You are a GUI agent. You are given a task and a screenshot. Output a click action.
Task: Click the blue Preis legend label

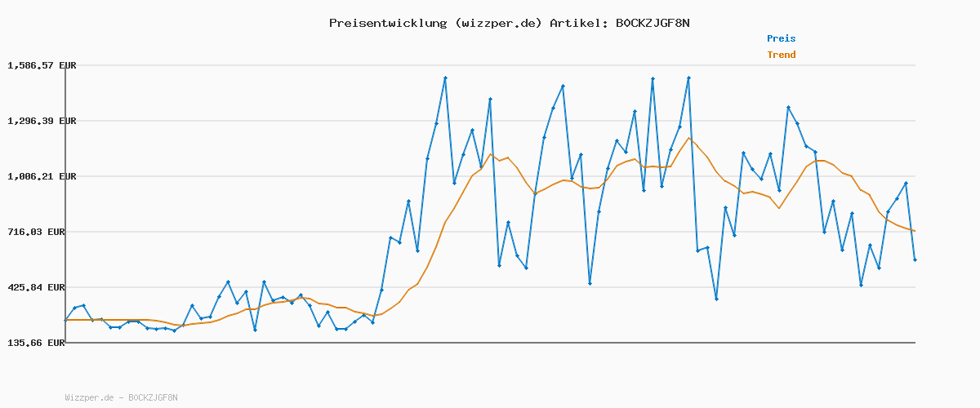[781, 38]
